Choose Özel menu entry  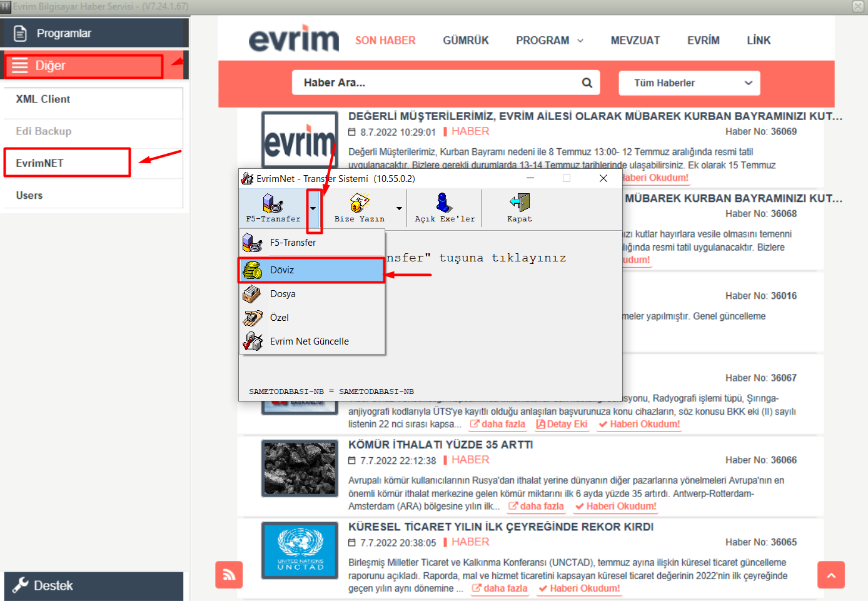[x=311, y=318]
